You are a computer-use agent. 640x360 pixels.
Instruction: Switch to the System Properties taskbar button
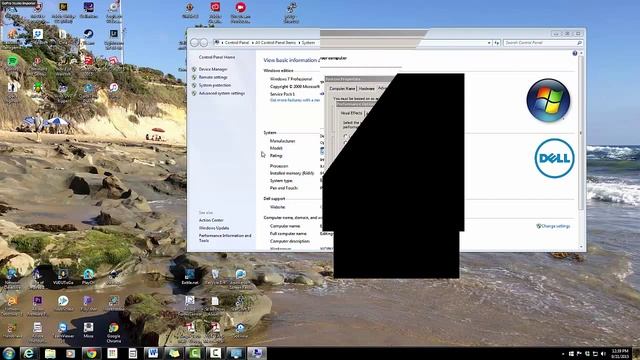click(257, 353)
